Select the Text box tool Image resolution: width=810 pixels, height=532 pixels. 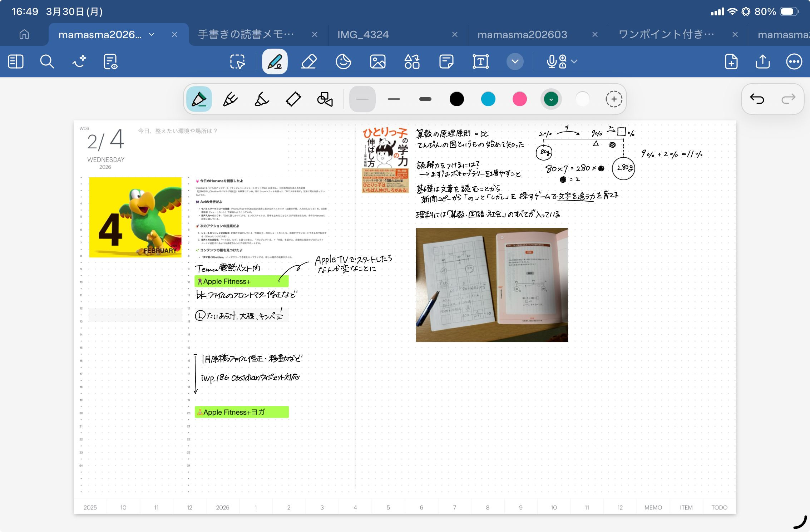480,61
